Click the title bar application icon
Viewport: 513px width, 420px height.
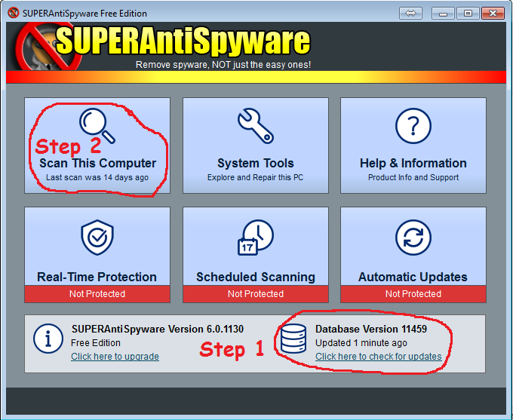tap(12, 14)
